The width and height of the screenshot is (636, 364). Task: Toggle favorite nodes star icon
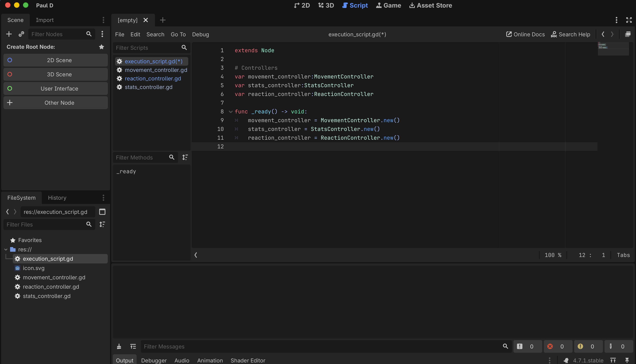pyautogui.click(x=101, y=47)
